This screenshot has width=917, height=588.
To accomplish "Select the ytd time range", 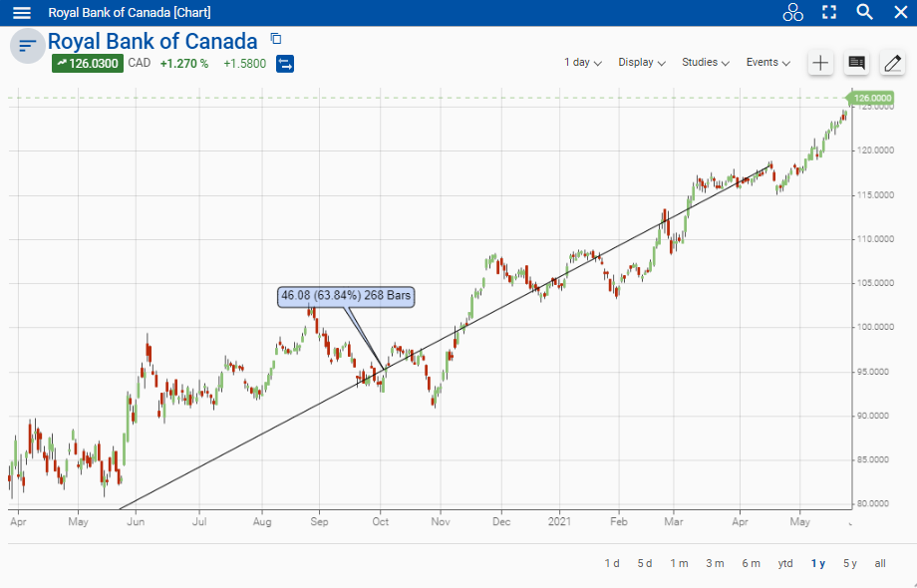I will coord(785,563).
